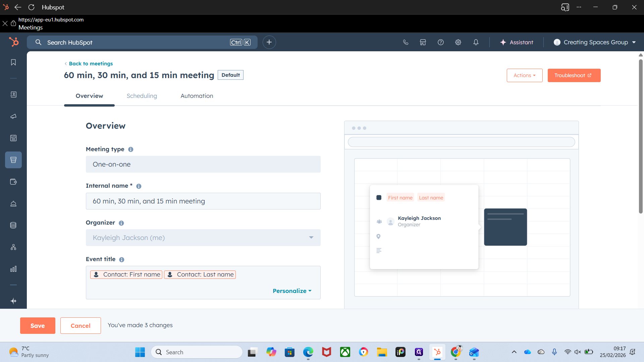Click the Event title info icon
The height and width of the screenshot is (362, 644).
click(122, 260)
